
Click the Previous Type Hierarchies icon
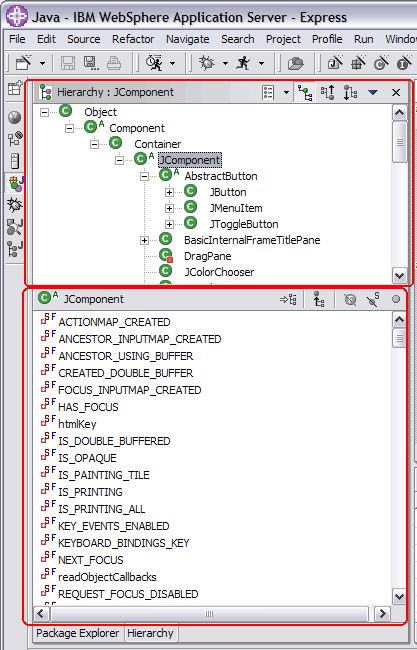click(x=268, y=92)
